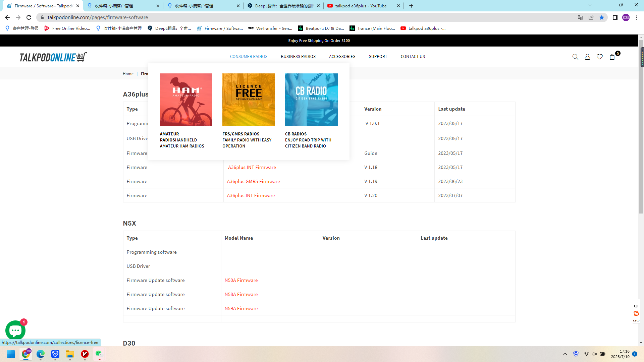This screenshot has height=362, width=644.
Task: Download A36plus INT Firmware V 1.18
Action: [252, 167]
